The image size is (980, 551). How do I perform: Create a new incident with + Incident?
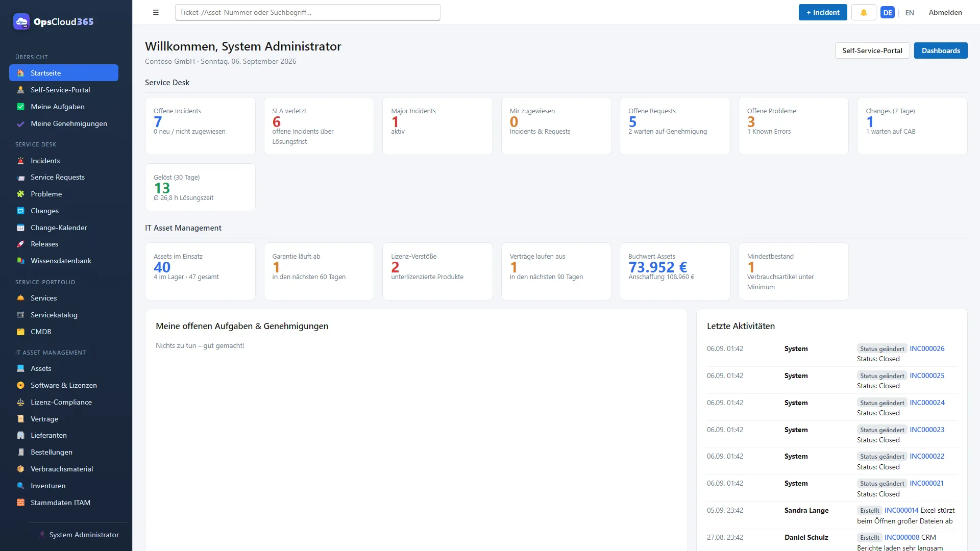tap(823, 12)
